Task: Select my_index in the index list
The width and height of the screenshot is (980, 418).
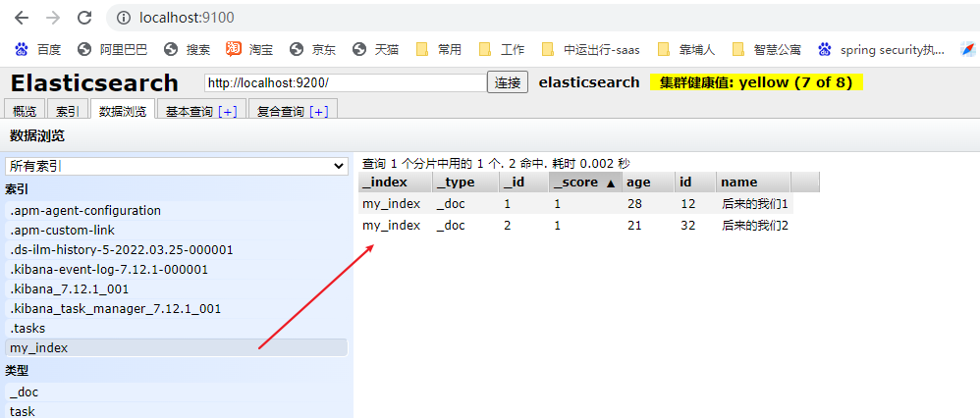Action: tap(176, 348)
